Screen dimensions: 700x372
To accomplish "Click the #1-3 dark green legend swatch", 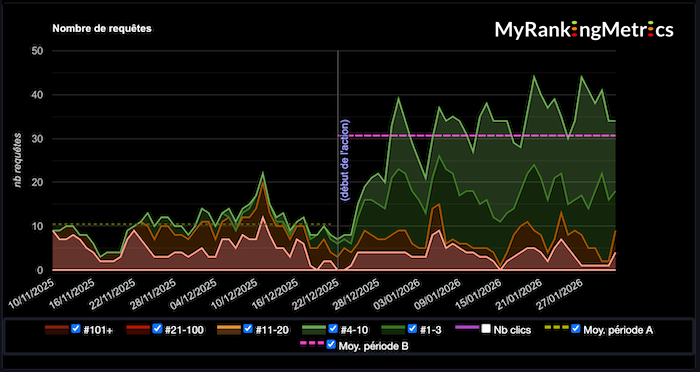I will click(393, 330).
